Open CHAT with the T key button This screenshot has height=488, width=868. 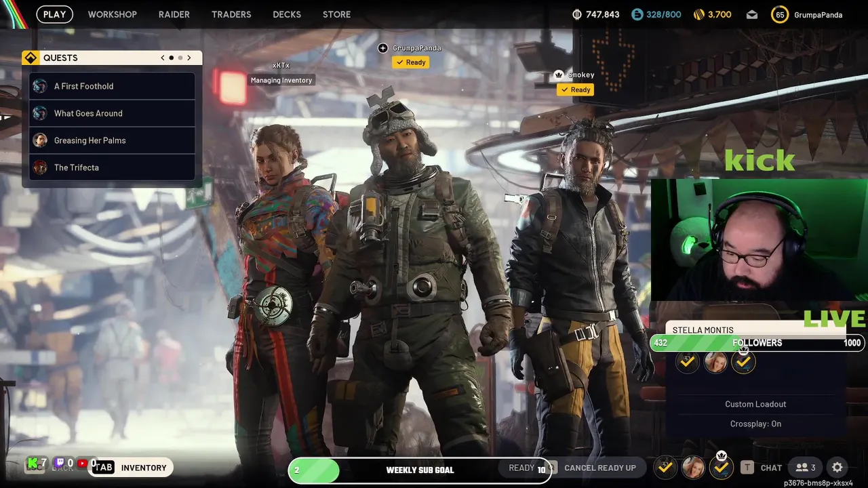pyautogui.click(x=762, y=468)
